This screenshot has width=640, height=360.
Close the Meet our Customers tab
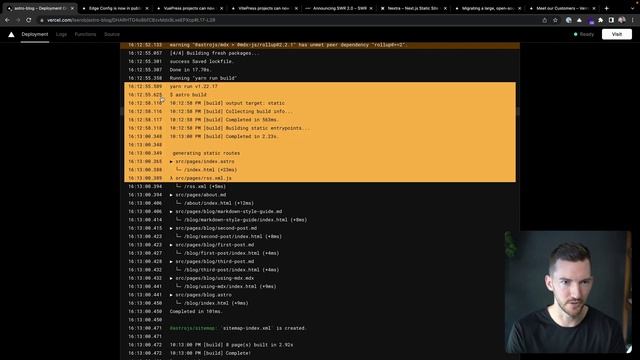594,8
